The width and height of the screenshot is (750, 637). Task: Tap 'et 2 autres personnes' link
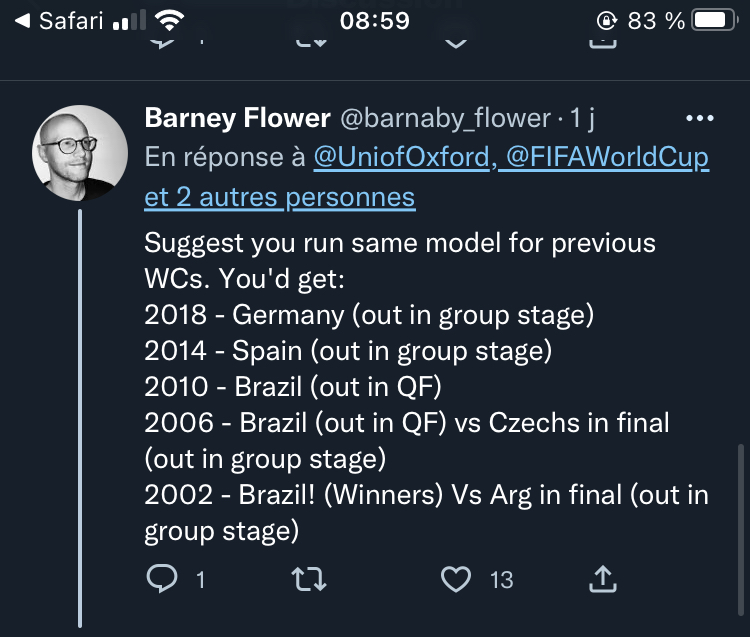[280, 197]
